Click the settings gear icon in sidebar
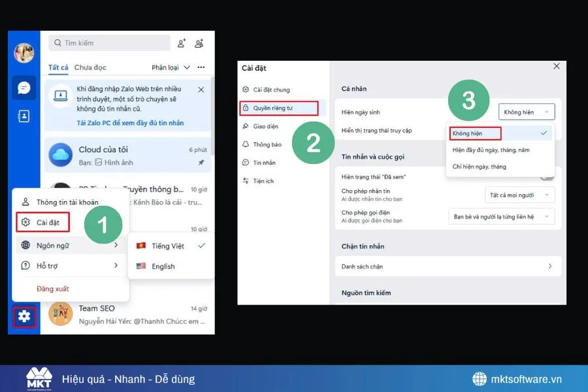 (24, 317)
